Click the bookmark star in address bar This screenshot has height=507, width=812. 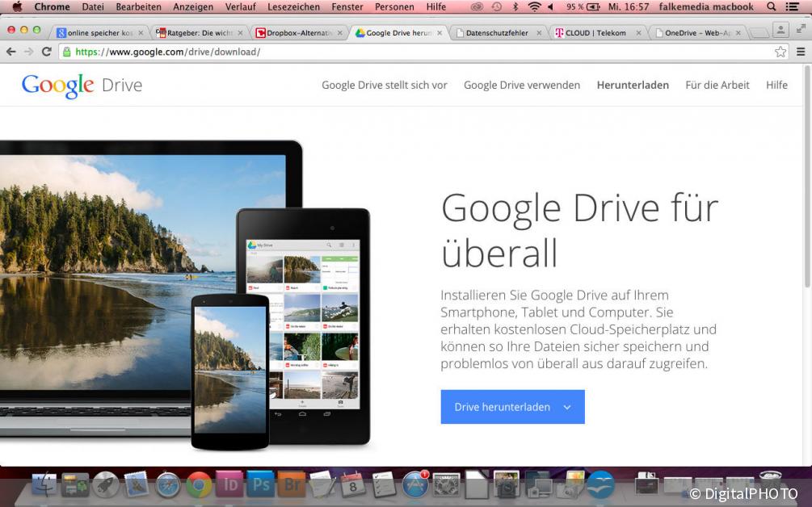pyautogui.click(x=780, y=52)
